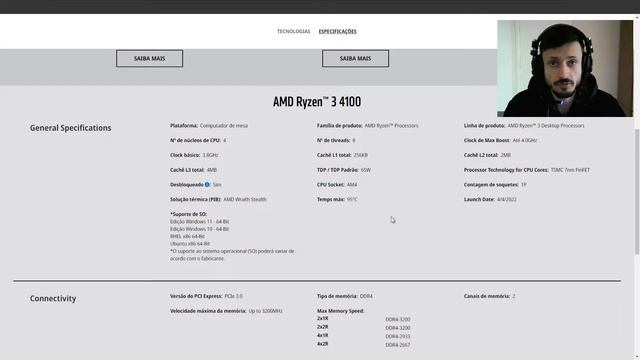The width and height of the screenshot is (640, 360).
Task: Click the Canais de memória entry
Action: [490, 296]
